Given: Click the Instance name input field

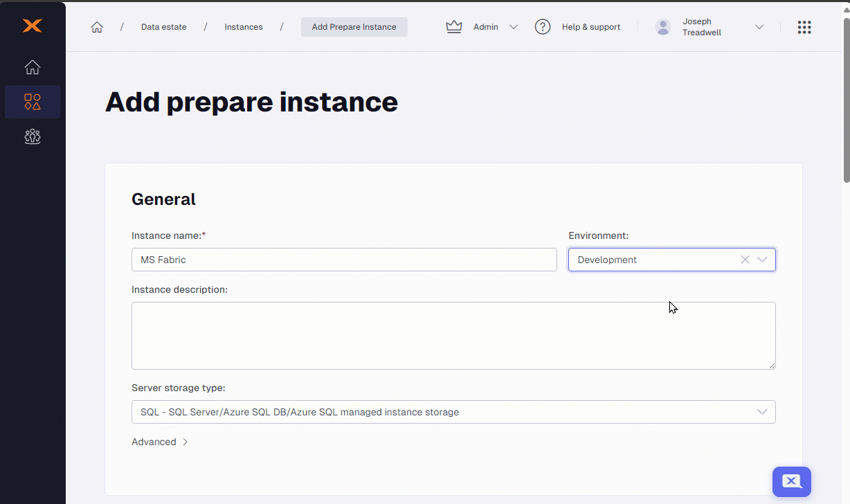Looking at the screenshot, I should coord(344,260).
